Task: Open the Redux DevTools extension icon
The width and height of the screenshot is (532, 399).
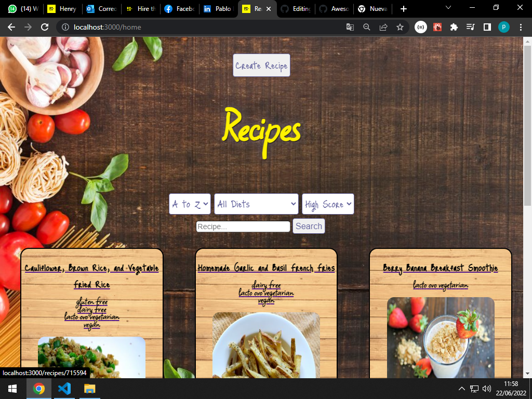Action: pyautogui.click(x=421, y=27)
